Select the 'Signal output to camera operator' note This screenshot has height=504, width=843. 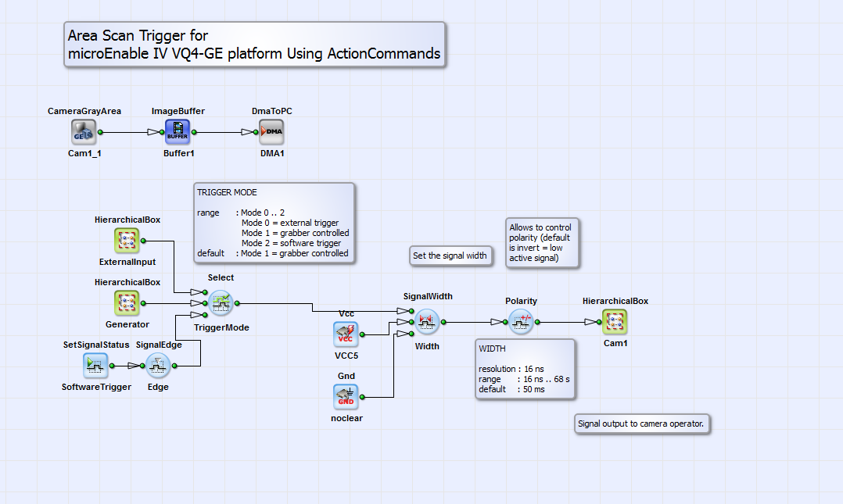(642, 424)
